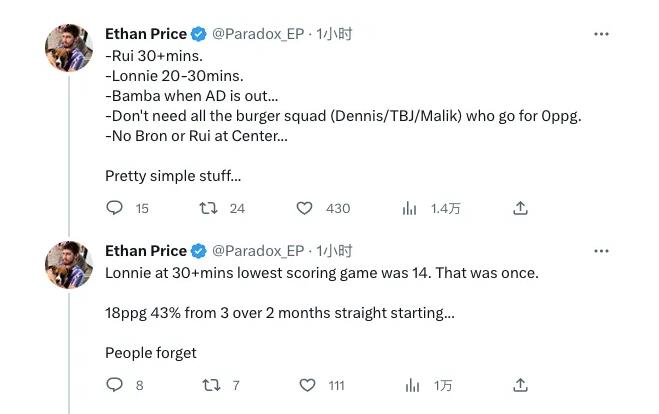659x414 pixels.
Task: Open @Paradox_EP handle on the second tweet
Action: [x=258, y=251]
